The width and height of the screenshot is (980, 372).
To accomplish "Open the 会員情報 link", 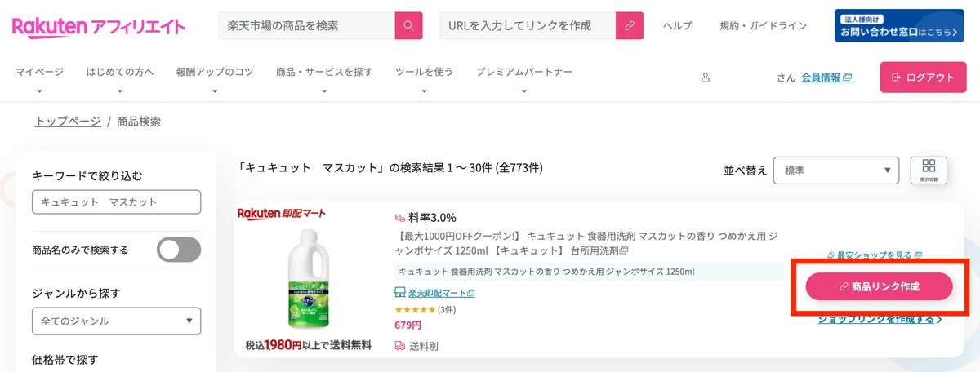I will click(x=826, y=77).
